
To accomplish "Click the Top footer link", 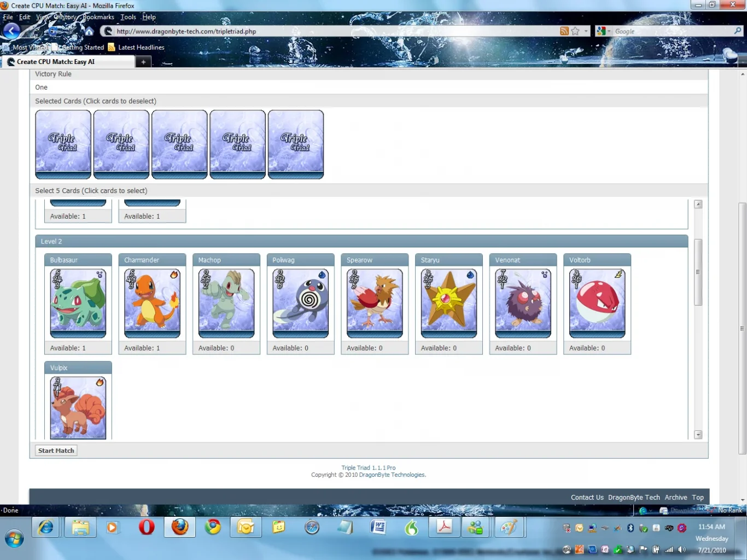I will click(697, 497).
